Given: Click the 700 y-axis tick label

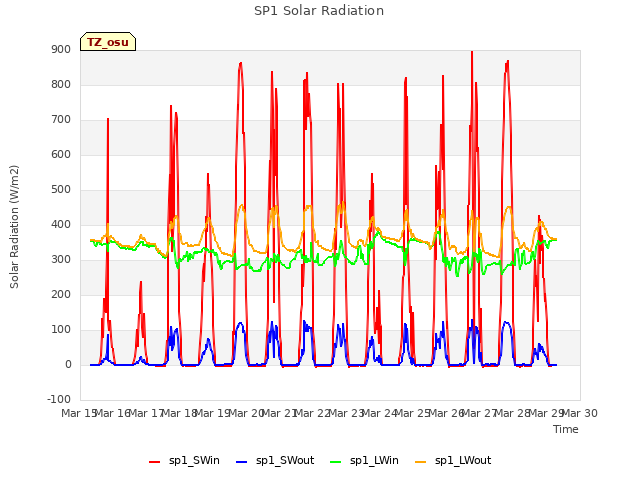Looking at the screenshot, I should (x=61, y=120).
